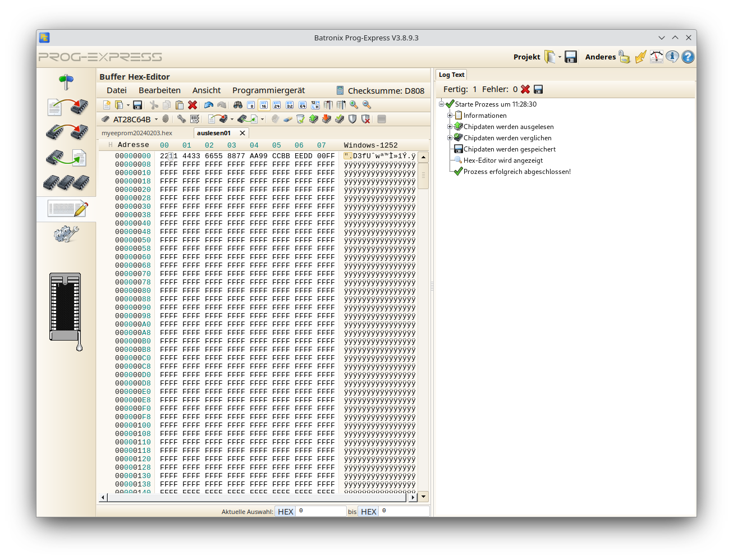Image resolution: width=733 pixels, height=560 pixels.
Task: Open the AT28C64B chip selection dropdown
Action: click(x=156, y=119)
